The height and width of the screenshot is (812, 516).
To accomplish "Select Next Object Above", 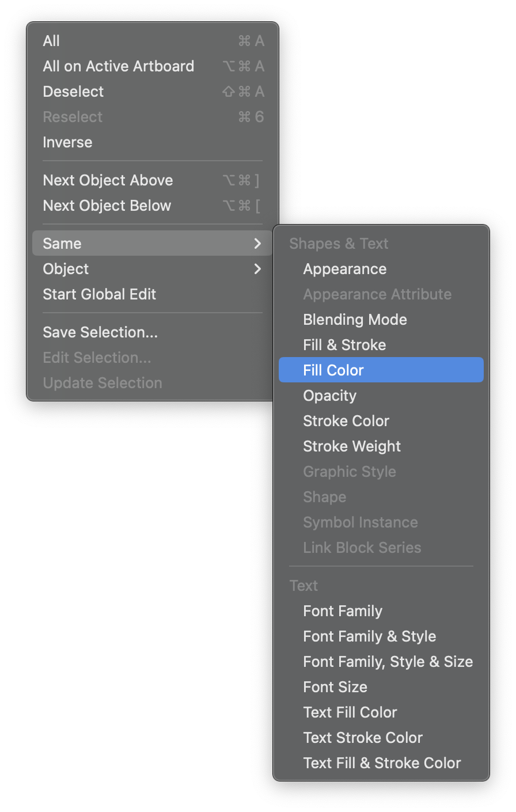I will coord(108,180).
